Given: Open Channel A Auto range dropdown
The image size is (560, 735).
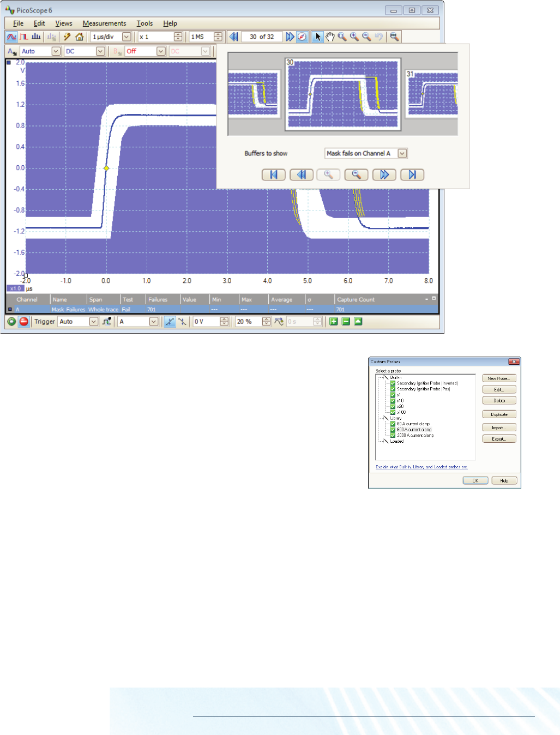Looking at the screenshot, I should [56, 51].
